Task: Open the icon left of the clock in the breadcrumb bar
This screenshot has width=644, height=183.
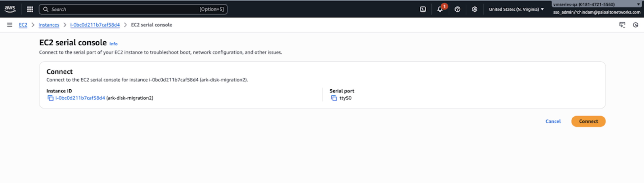Action: point(622,25)
